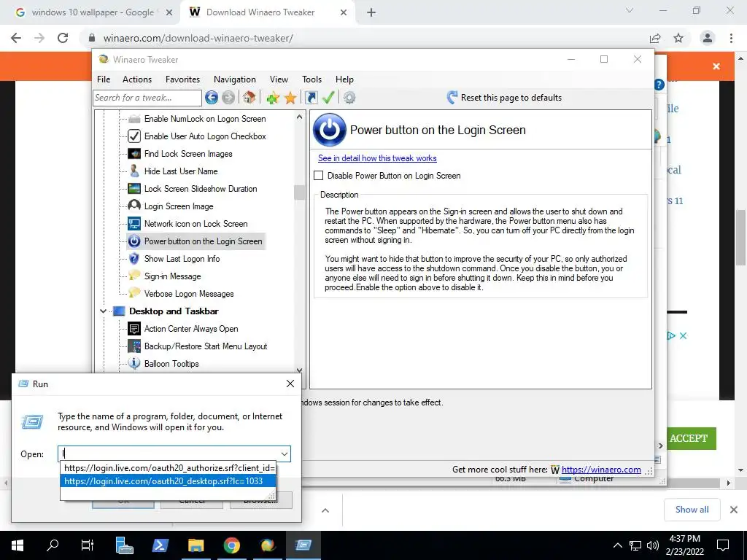Expand the Open dropdown in the Run dialog

[x=285, y=454]
